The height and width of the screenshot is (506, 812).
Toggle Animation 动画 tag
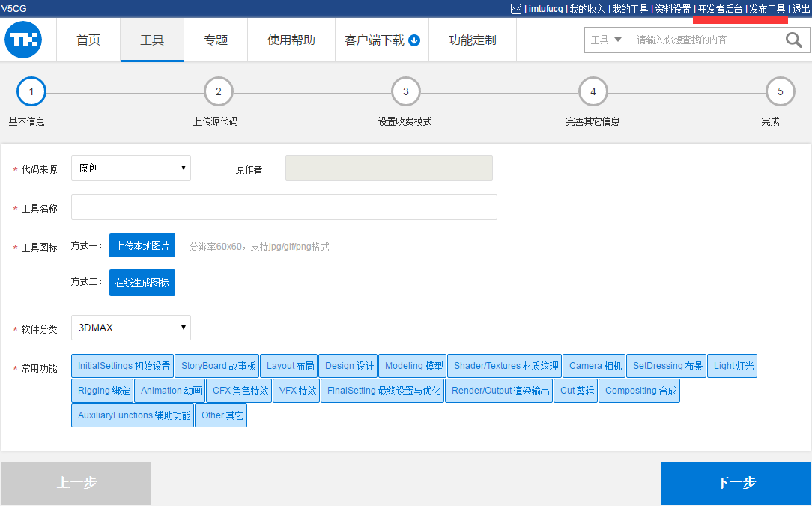171,391
